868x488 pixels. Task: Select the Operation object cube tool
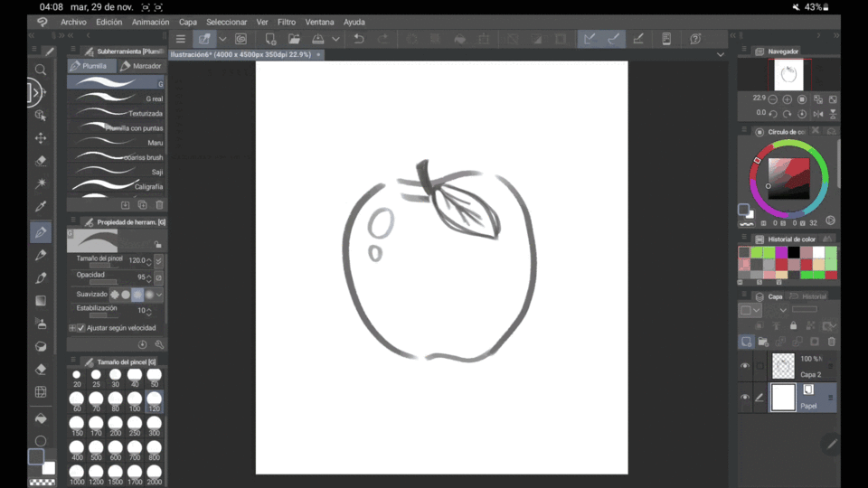(41, 115)
